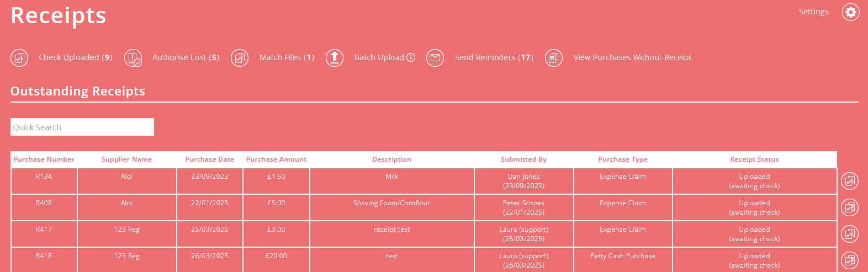
Task: Open Authorise Lost (5) link
Action: click(x=186, y=57)
